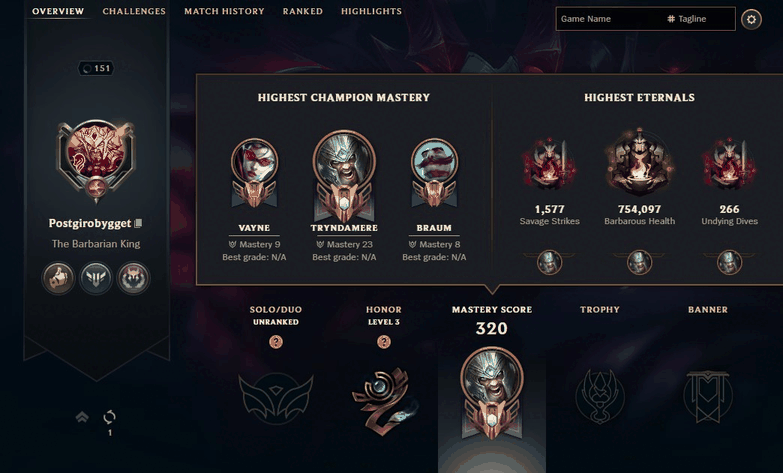
Task: Click the Honor question mark icon
Action: click(x=384, y=342)
